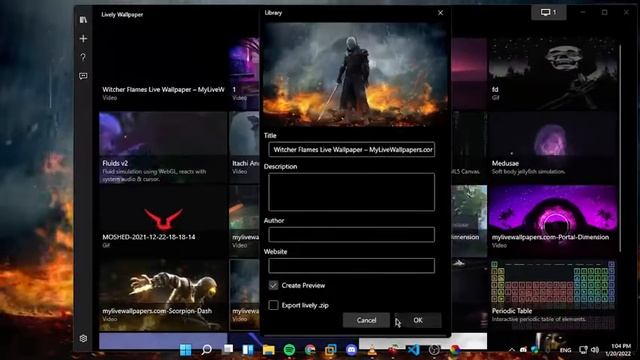Screen dimensions: 640x360
Task: Select the 'fd' Gif wallpaper tile
Action: (553, 73)
